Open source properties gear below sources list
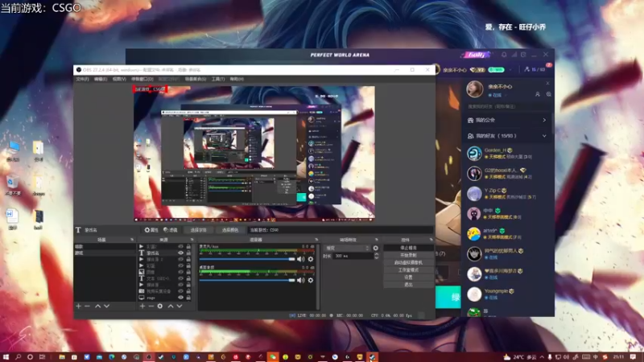 point(159,306)
